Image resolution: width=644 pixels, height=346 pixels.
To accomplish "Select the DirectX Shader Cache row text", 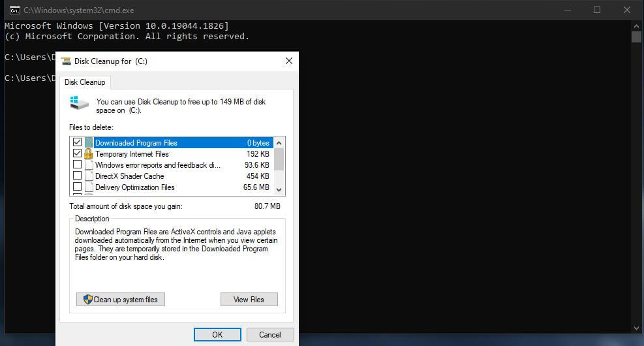I will pyautogui.click(x=130, y=176).
